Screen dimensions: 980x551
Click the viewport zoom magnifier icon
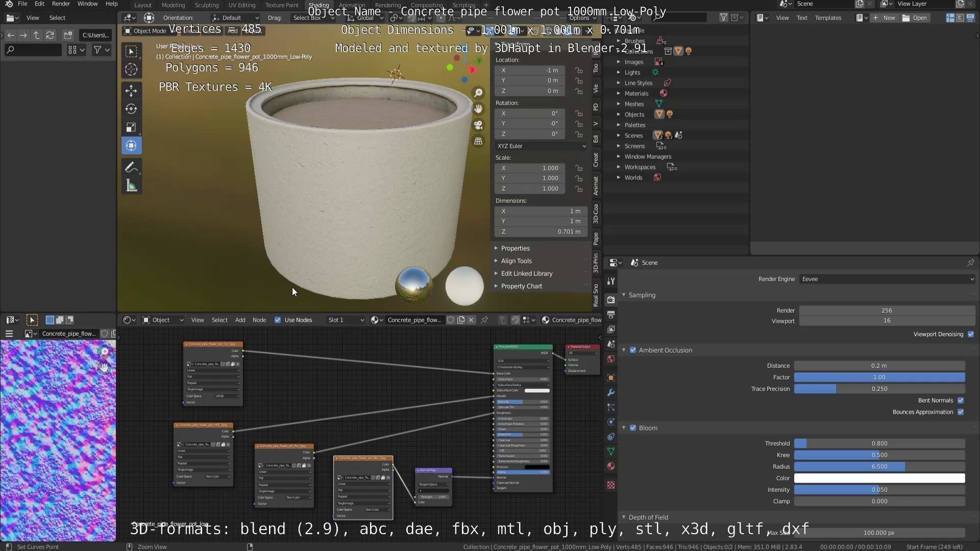pyautogui.click(x=478, y=93)
